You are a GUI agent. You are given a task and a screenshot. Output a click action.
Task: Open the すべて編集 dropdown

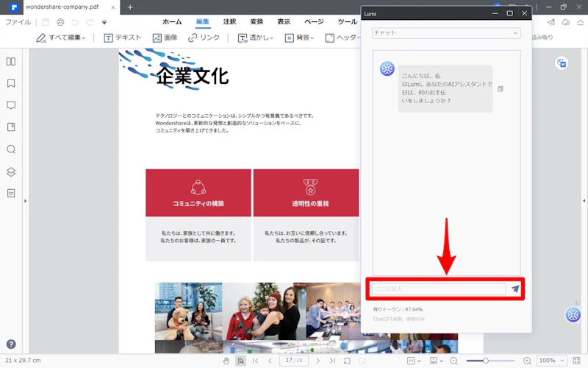pos(61,38)
